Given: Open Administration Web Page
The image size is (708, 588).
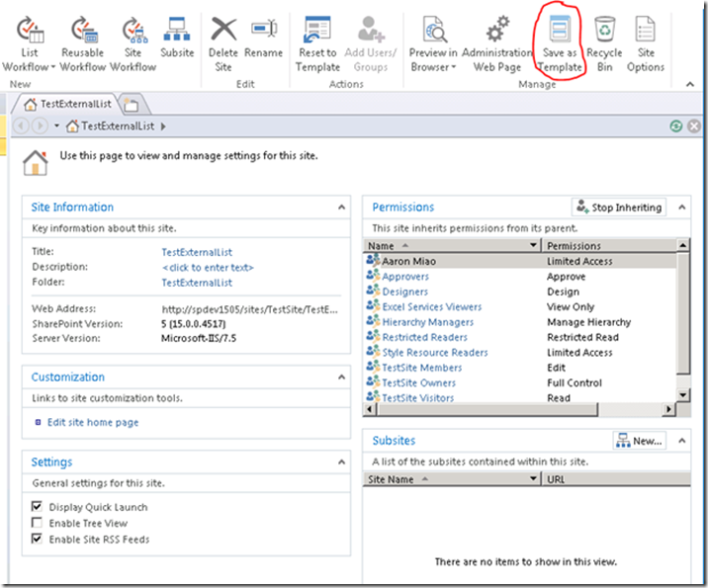Looking at the screenshot, I should [x=496, y=44].
